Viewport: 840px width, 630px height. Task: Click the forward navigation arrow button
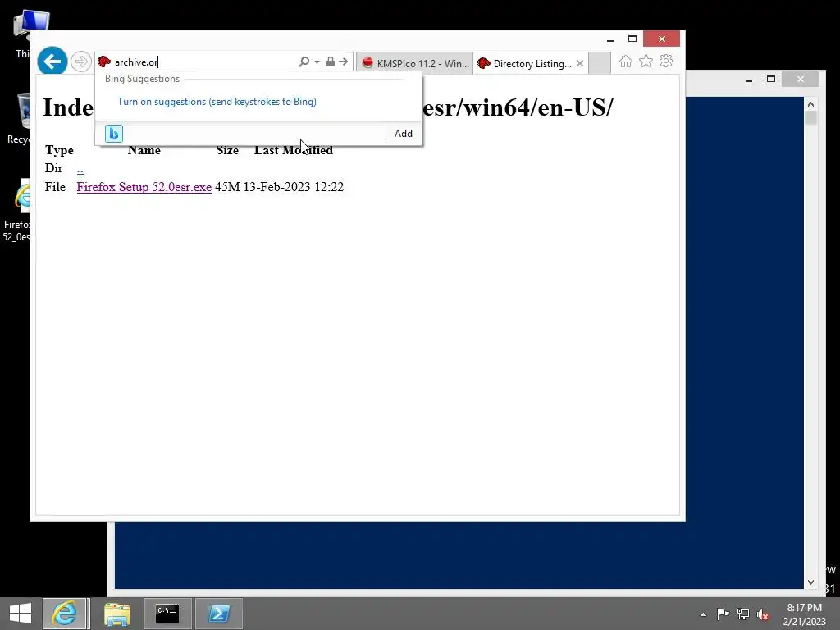[81, 62]
